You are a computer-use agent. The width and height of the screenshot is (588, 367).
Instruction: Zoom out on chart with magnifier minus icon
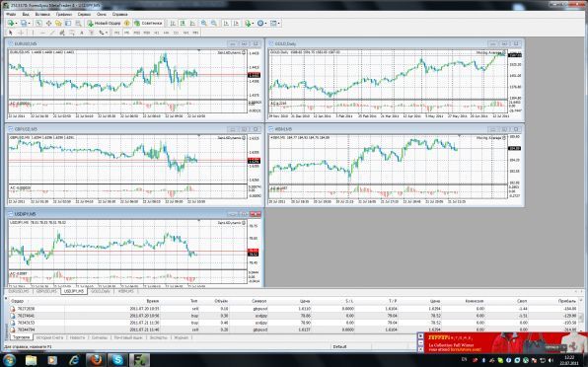214,24
